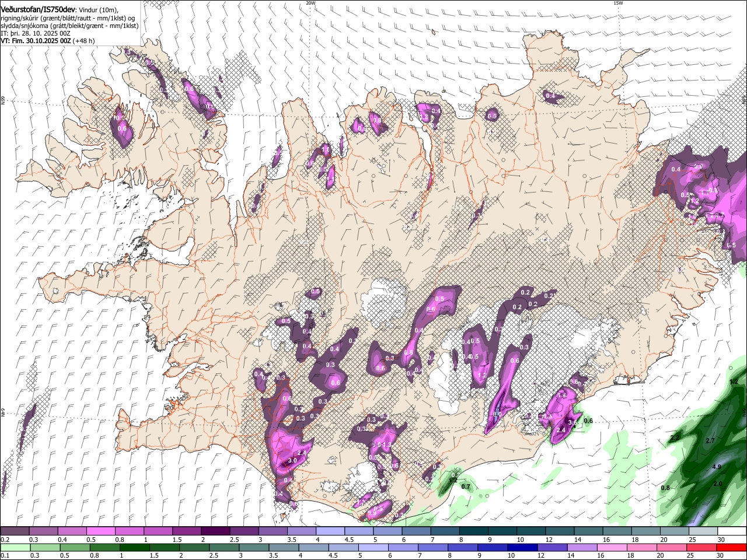
Task: Select the light pink swatch starting at 16 in the rain legend row
Action: coord(612,547)
